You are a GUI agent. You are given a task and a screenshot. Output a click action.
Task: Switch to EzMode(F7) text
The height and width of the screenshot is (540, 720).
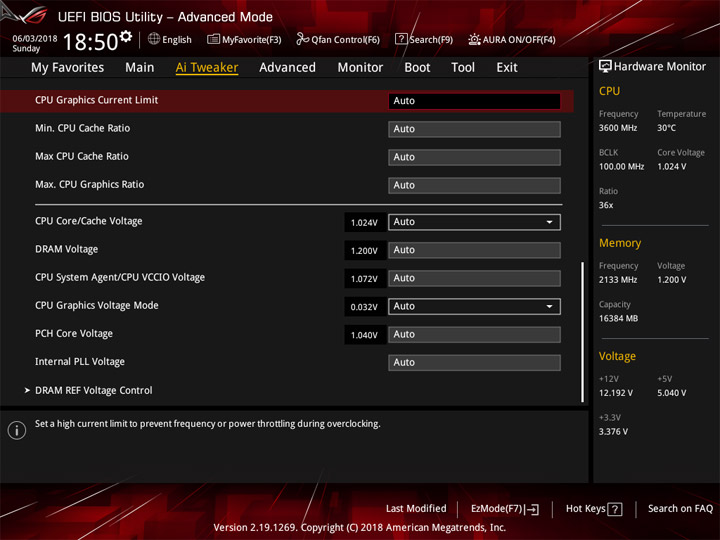point(496,509)
